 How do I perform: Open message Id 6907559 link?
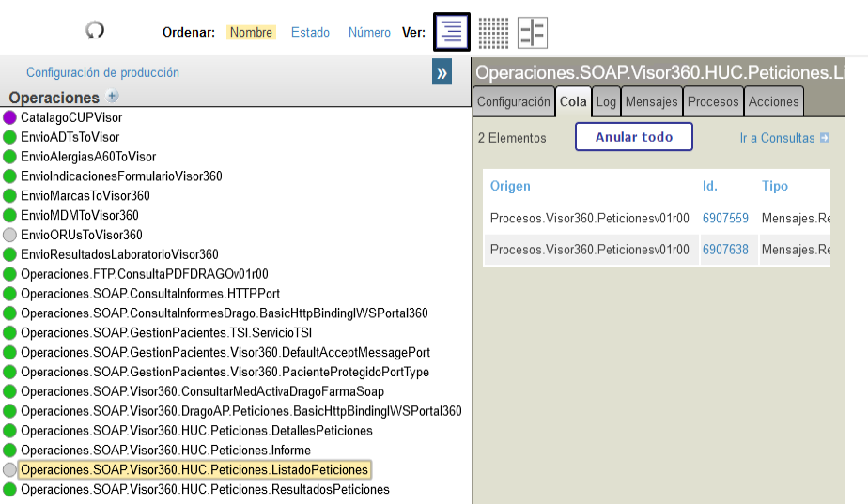[x=725, y=219]
